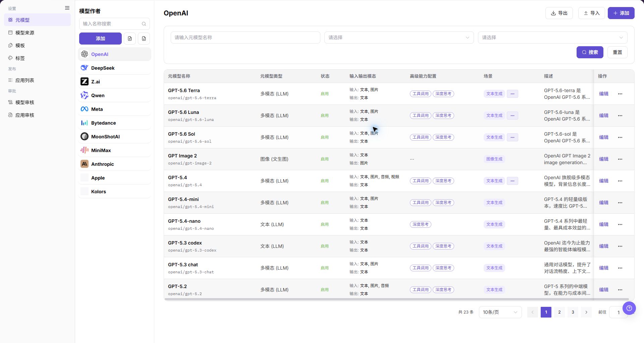The image size is (644, 343).
Task: Open 应用列表 in sidebar
Action: [x=37, y=80]
